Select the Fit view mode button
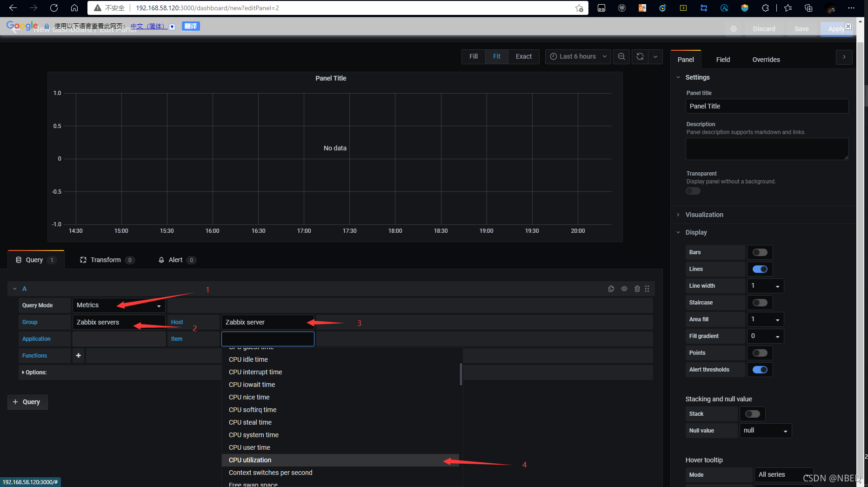Image resolution: width=868 pixels, height=487 pixels. 497,56
